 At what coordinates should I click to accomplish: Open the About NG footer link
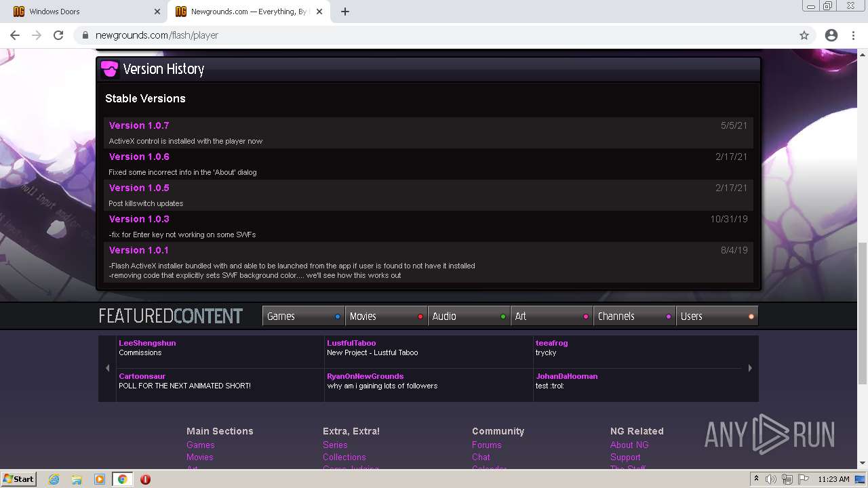click(x=629, y=445)
